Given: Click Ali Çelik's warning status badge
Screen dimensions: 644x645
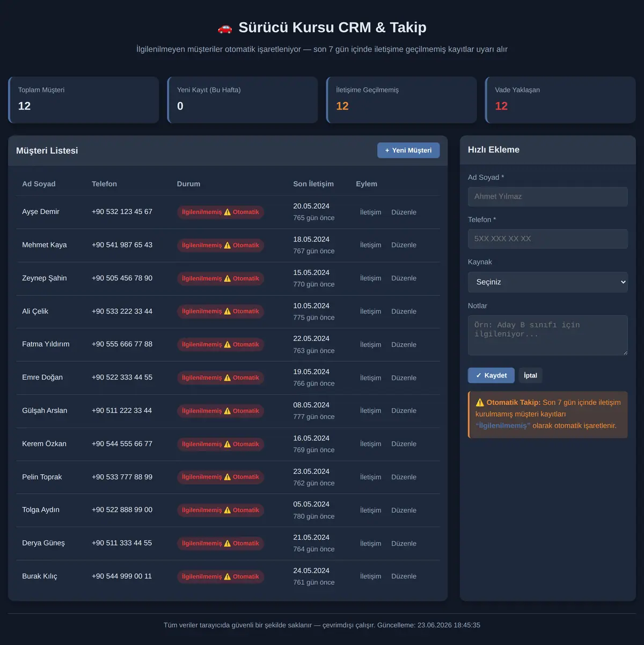Looking at the screenshot, I should point(220,311).
